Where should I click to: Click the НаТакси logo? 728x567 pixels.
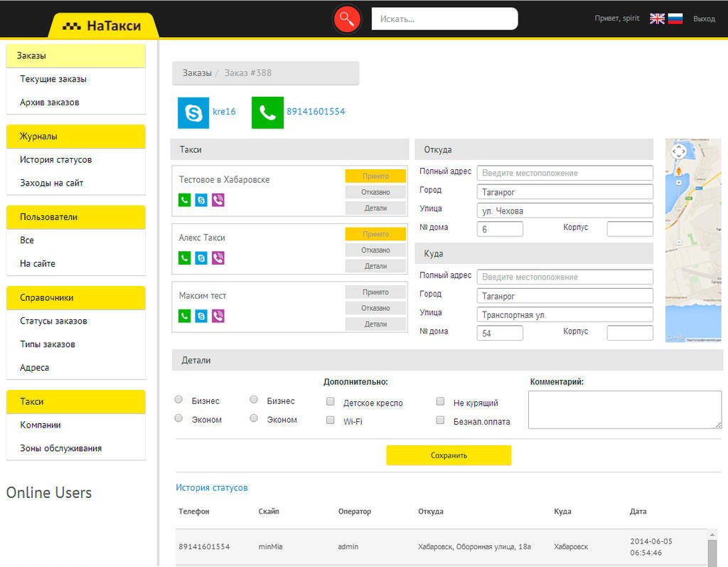[x=102, y=26]
